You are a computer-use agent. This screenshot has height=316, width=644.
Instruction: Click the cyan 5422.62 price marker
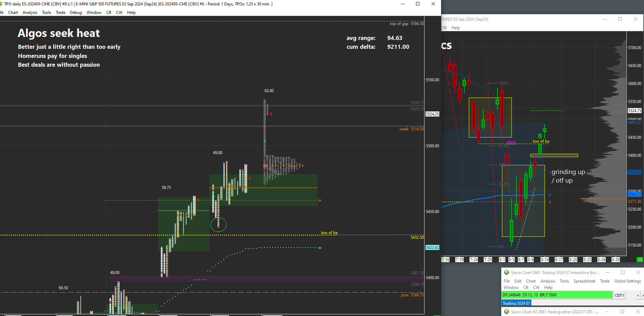(432, 248)
